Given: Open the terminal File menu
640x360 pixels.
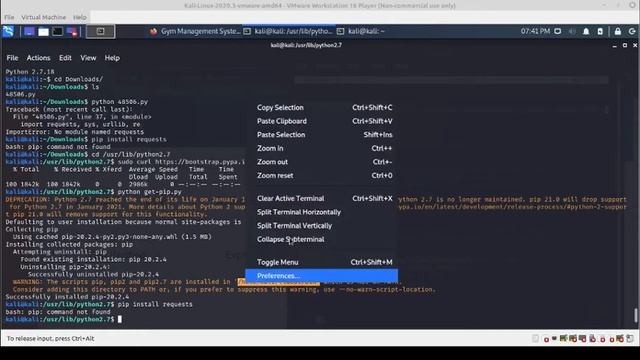Looking at the screenshot, I should tap(12, 58).
